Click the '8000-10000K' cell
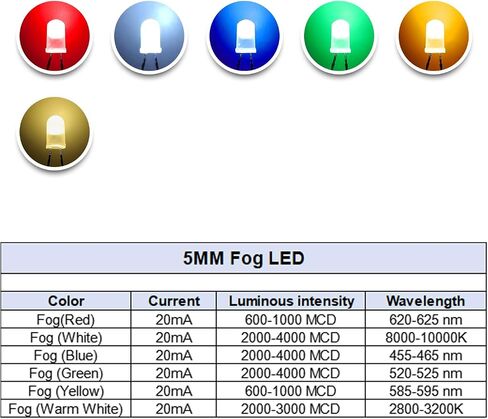The image size is (488, 419). pyautogui.click(x=426, y=338)
